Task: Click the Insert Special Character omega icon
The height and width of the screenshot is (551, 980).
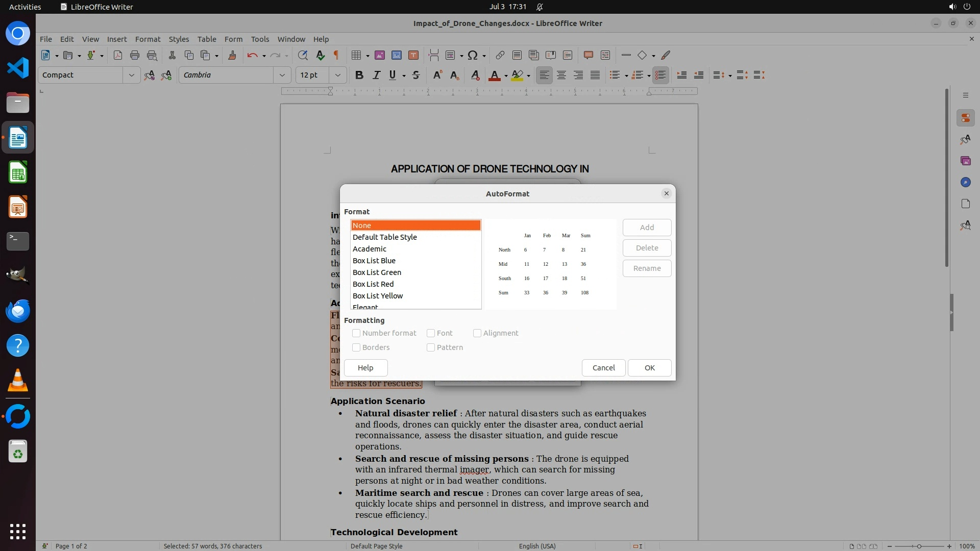Action: pos(473,55)
